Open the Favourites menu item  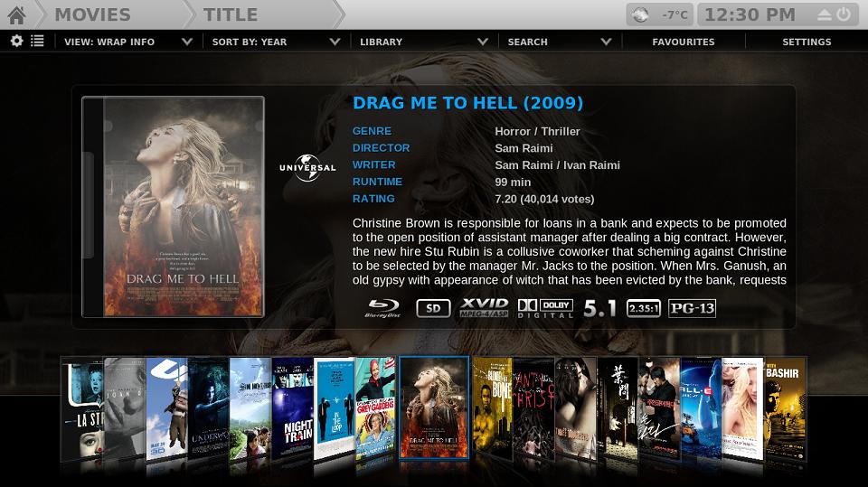click(x=684, y=42)
